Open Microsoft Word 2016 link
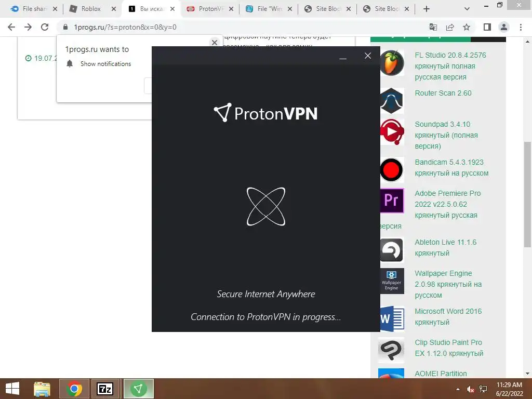The height and width of the screenshot is (399, 532). 448,316
